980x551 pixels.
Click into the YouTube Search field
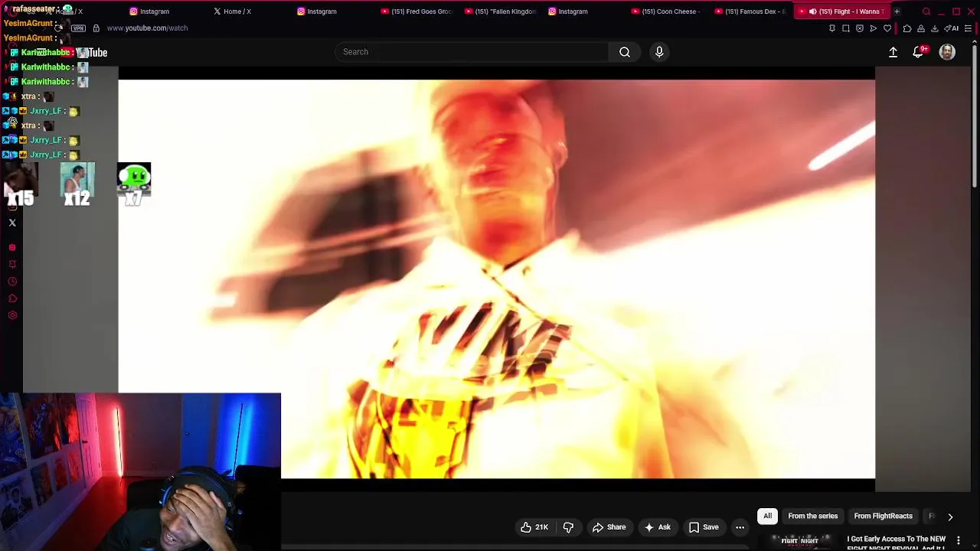click(472, 52)
